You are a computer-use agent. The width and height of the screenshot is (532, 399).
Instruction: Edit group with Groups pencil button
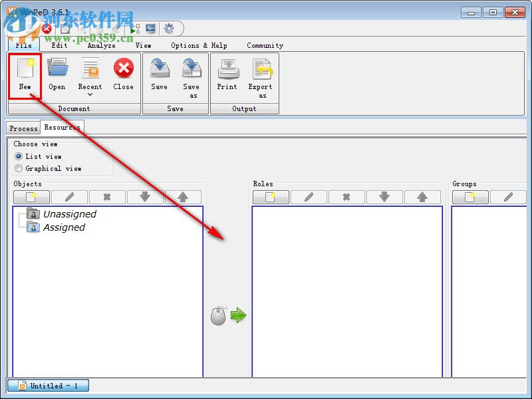point(508,197)
